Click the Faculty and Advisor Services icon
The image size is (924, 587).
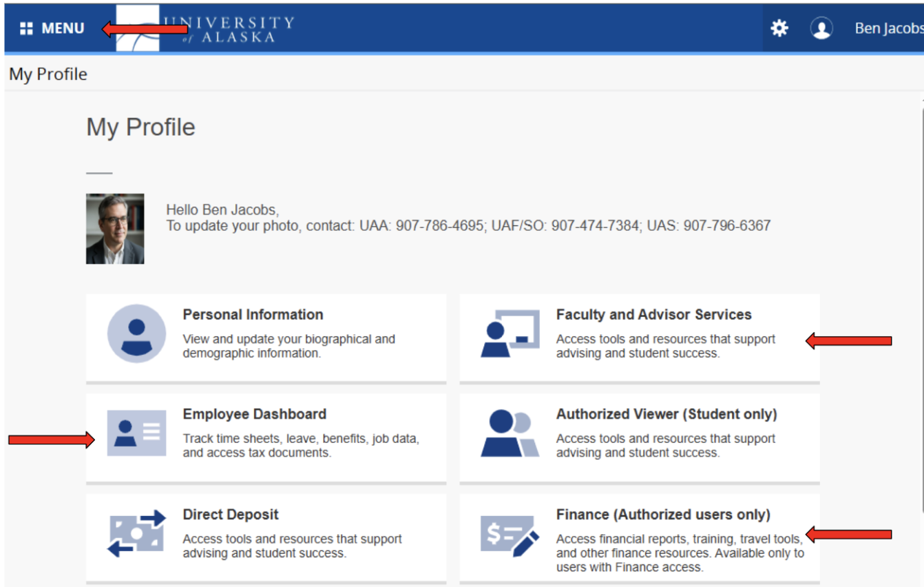point(510,333)
